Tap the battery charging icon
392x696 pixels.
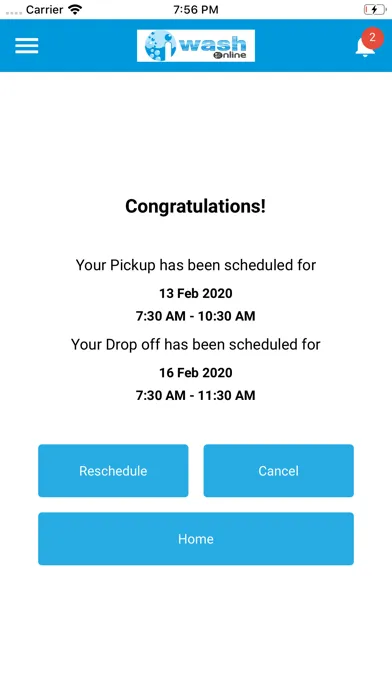[375, 9]
